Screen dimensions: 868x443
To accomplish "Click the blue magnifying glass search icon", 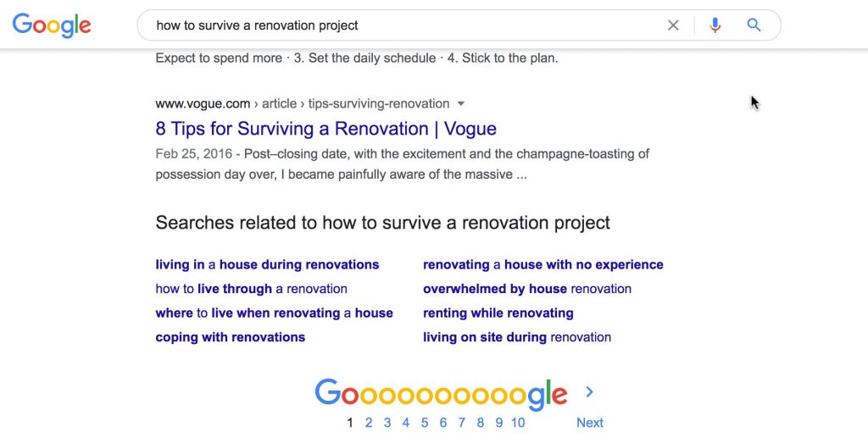I will click(754, 25).
